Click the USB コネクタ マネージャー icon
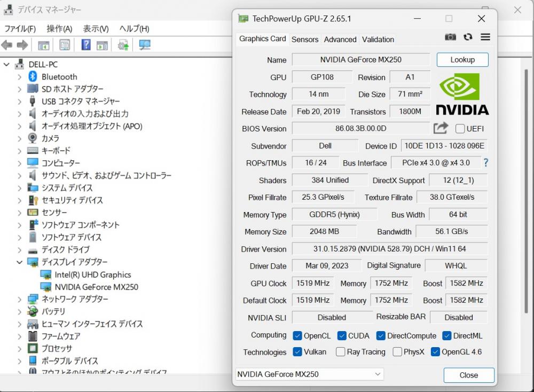Image resolution: width=534 pixels, height=392 pixels. point(33,101)
